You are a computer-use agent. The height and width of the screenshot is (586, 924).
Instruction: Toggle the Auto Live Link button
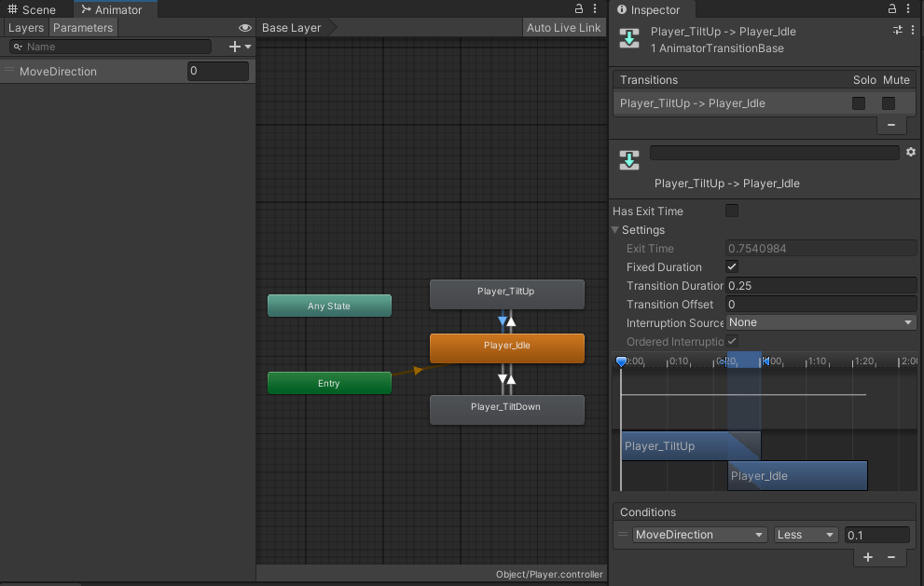point(563,28)
